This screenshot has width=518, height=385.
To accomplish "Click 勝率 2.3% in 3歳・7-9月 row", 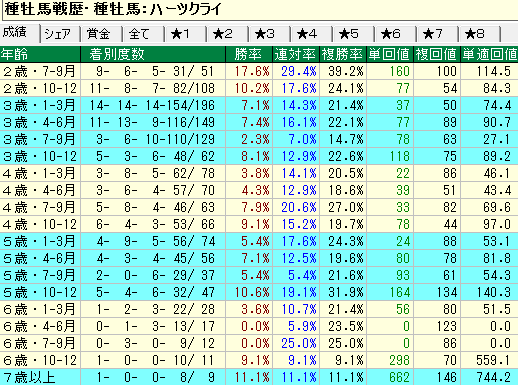I will (249, 139).
